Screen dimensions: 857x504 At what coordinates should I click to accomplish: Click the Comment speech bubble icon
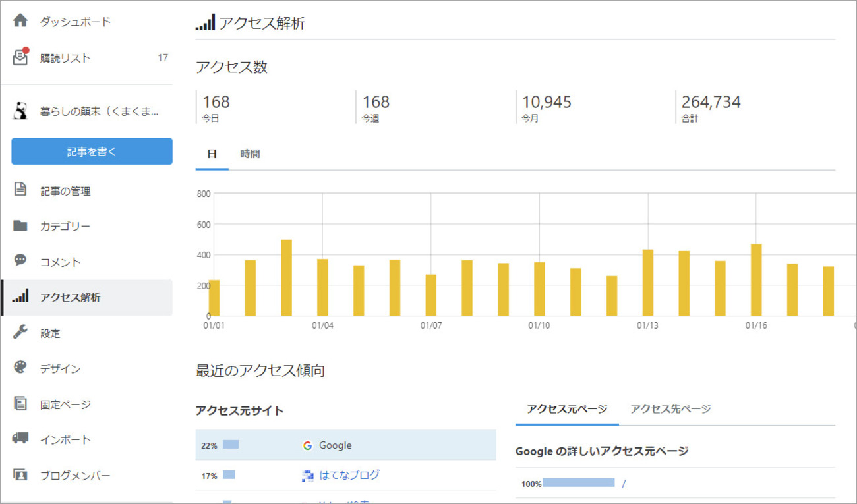[20, 261]
